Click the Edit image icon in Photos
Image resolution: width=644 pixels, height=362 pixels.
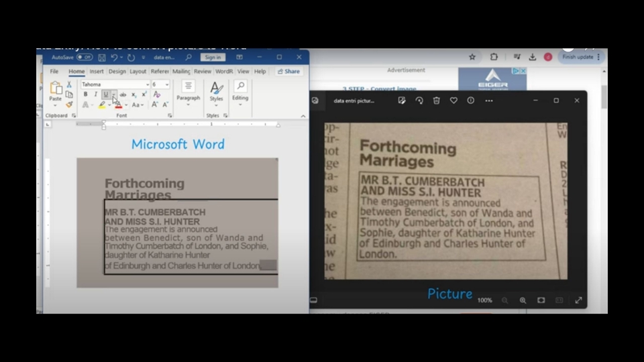[x=402, y=101]
